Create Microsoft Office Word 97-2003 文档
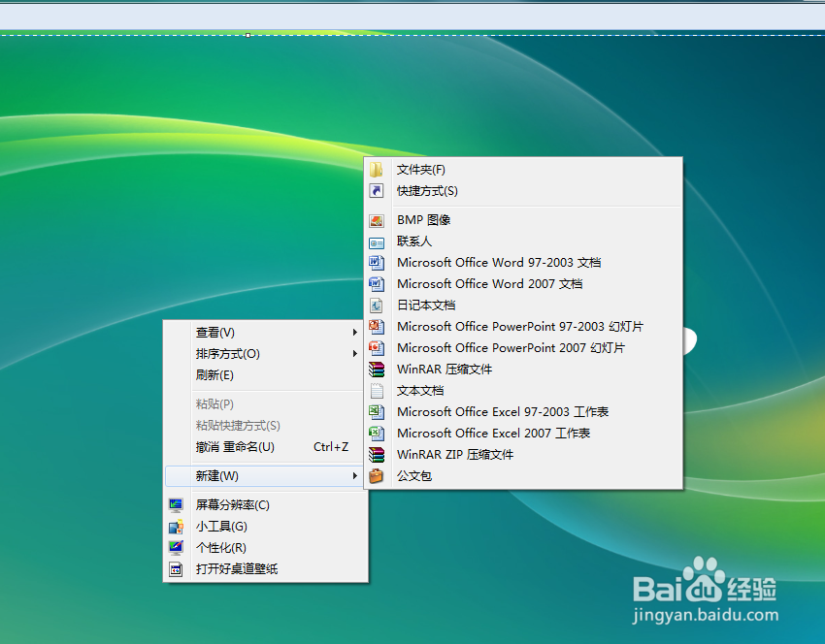Viewport: 825px width, 644px height. tap(523, 262)
